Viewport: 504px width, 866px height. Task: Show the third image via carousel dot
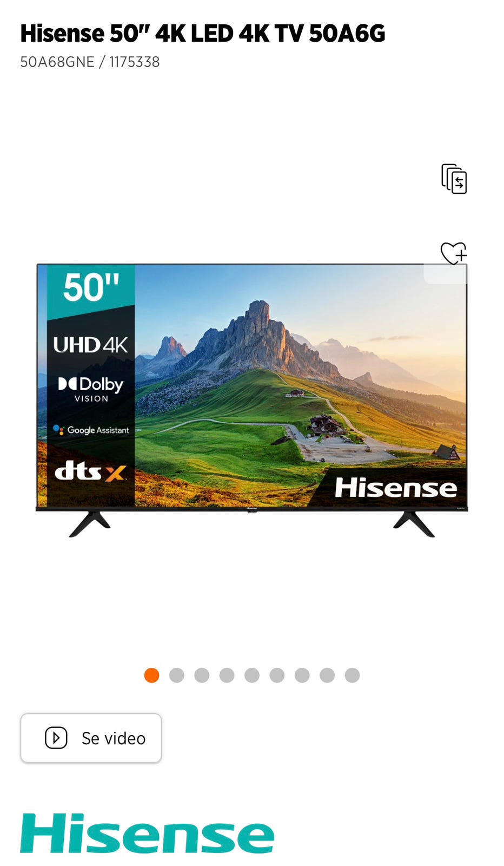[202, 675]
